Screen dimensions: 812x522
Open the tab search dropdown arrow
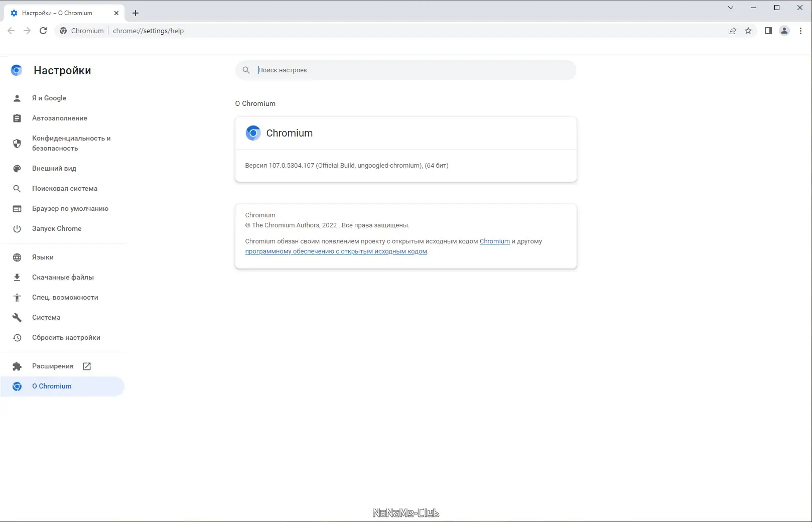(x=730, y=8)
